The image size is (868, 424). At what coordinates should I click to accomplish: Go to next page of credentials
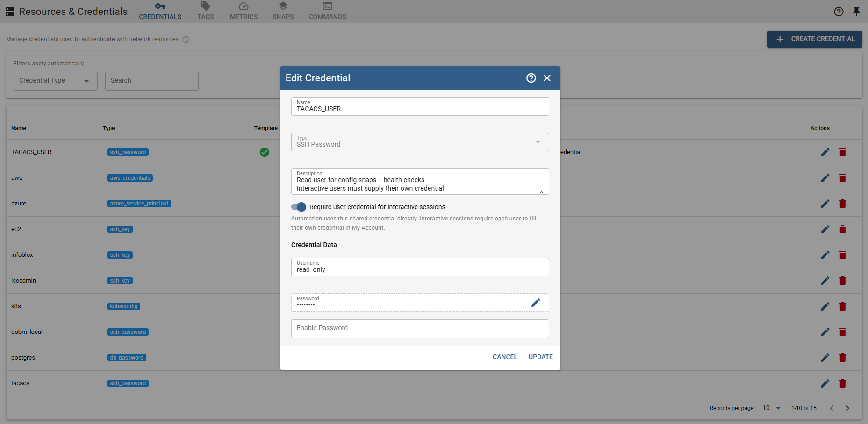point(847,408)
